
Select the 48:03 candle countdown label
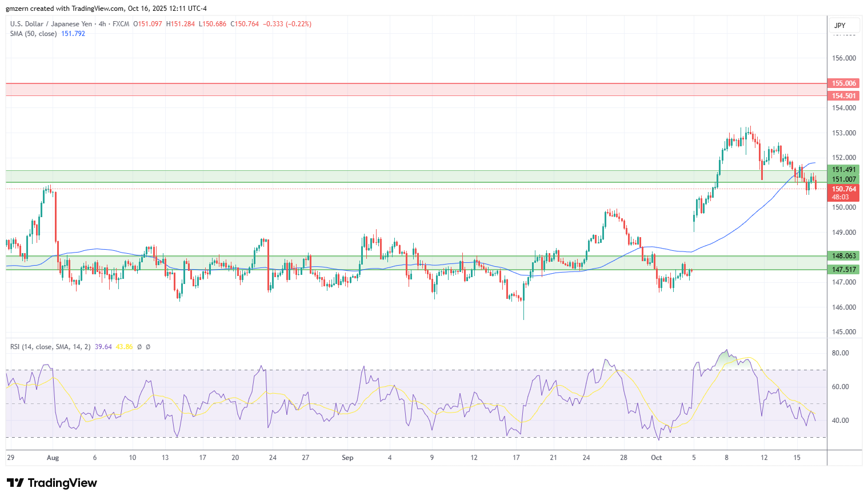pos(841,197)
